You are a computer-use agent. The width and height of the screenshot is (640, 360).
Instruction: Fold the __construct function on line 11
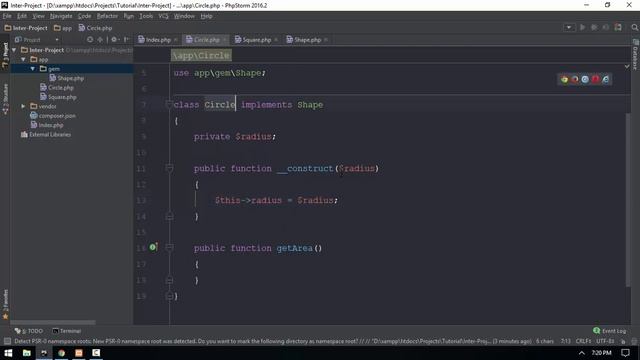169,168
